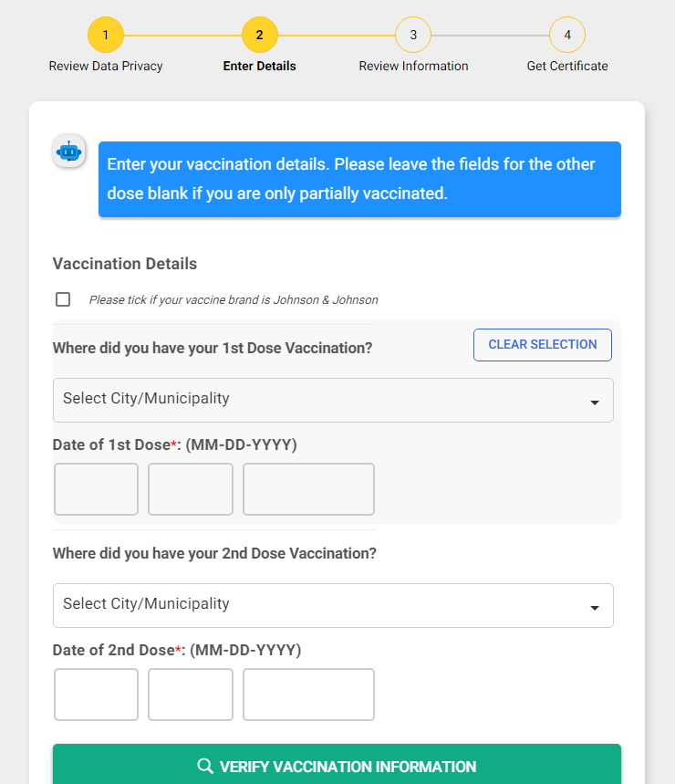The width and height of the screenshot is (675, 784).
Task: Click step 4 circle Get Certificate
Action: [567, 35]
